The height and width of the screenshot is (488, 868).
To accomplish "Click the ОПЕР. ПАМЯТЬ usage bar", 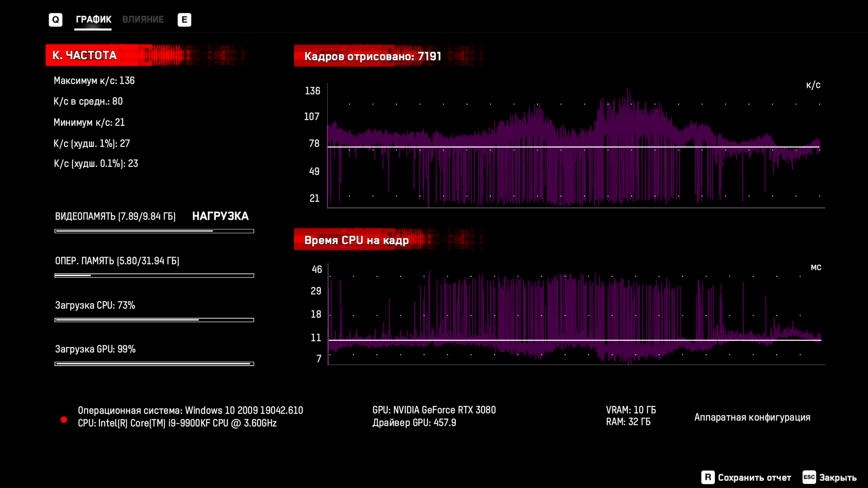I will pos(154,276).
